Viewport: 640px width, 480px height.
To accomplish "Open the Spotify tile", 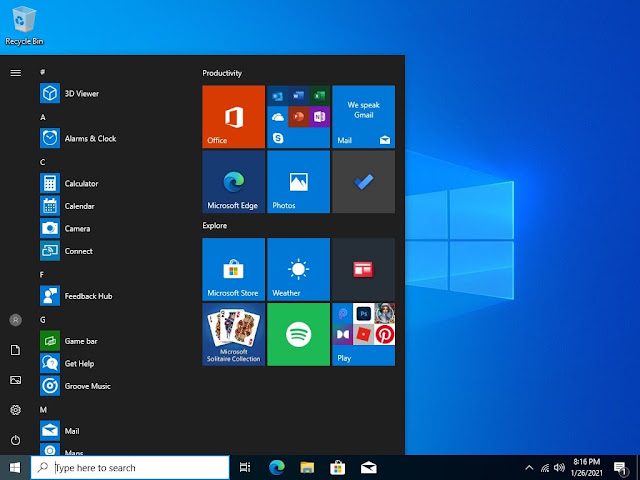I will 298,334.
